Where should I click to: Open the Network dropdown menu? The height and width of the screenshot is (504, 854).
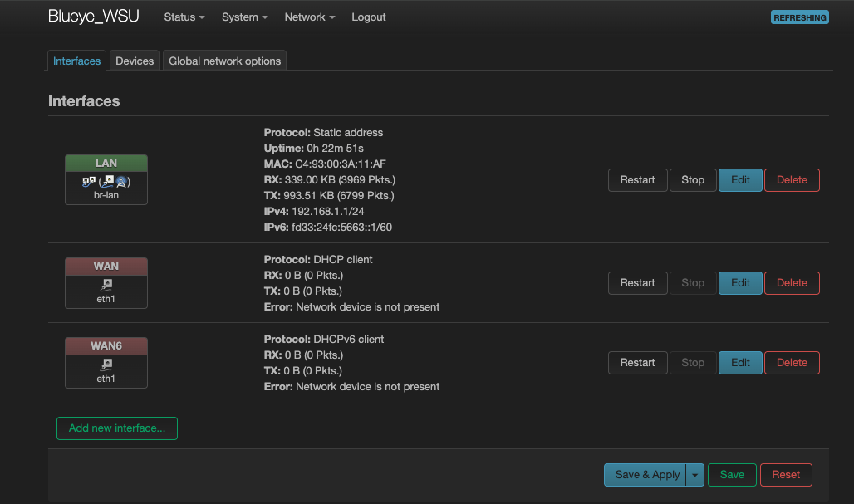click(x=309, y=17)
